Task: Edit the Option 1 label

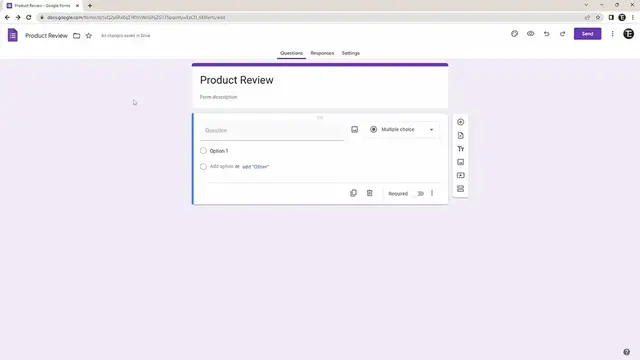Action: click(x=219, y=151)
